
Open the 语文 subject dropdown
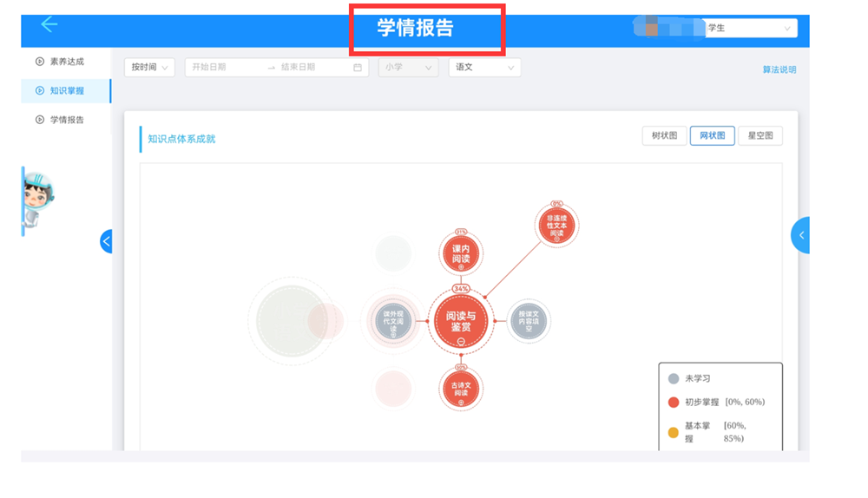coord(484,68)
